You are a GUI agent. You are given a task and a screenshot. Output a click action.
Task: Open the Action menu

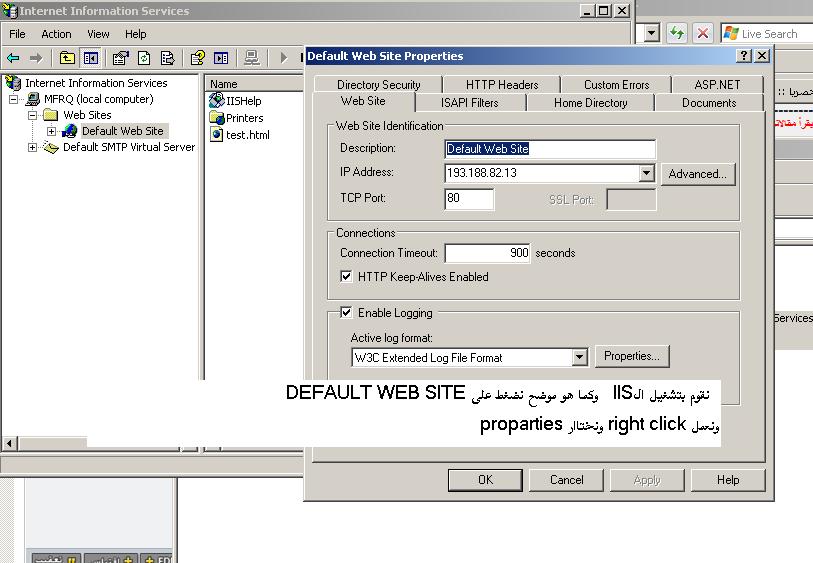pyautogui.click(x=56, y=34)
